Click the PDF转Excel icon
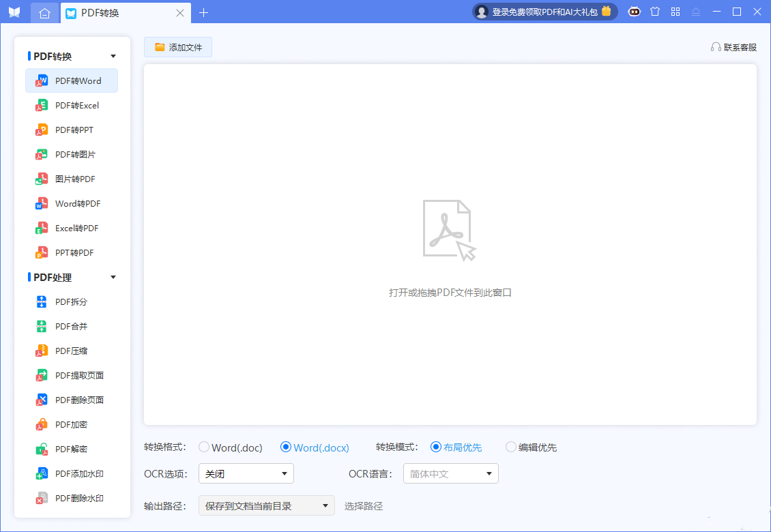Image resolution: width=771 pixels, height=532 pixels. [42, 105]
